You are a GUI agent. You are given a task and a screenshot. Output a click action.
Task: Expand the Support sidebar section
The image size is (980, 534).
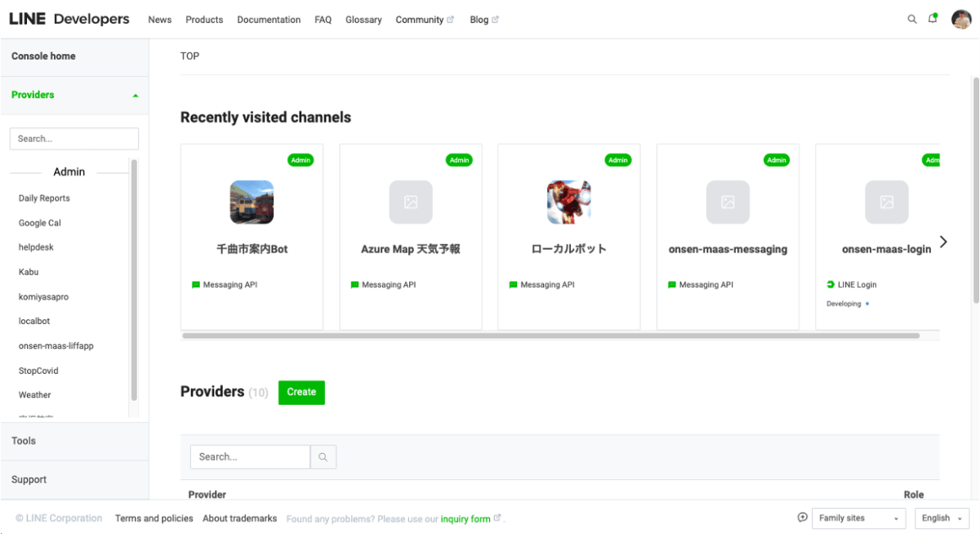[74, 479]
